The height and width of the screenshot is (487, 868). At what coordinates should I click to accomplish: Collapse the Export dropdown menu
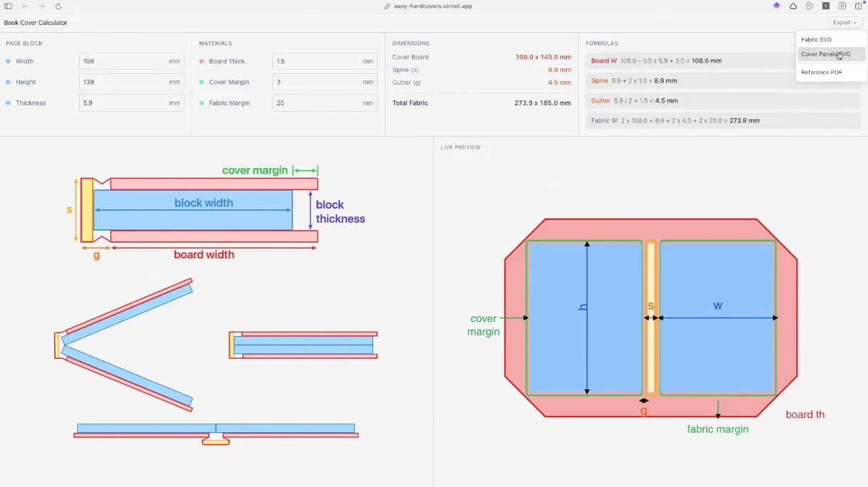tap(845, 23)
